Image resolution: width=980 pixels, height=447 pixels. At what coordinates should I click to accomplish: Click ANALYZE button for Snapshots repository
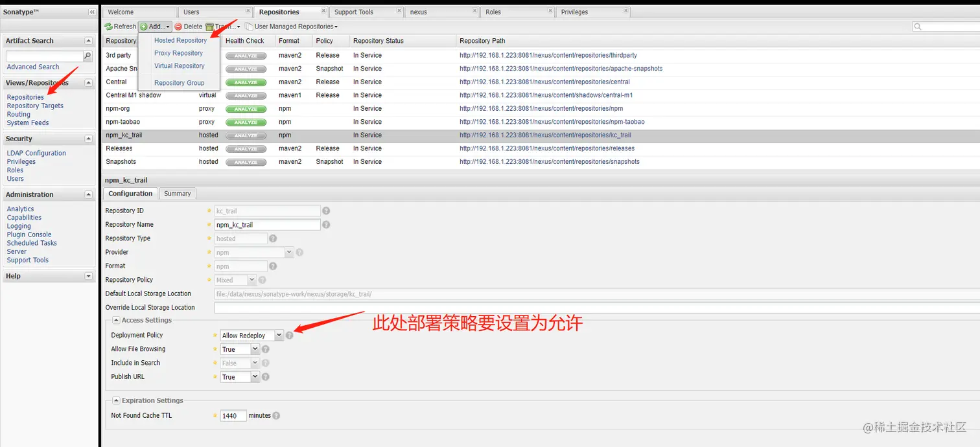coord(246,162)
